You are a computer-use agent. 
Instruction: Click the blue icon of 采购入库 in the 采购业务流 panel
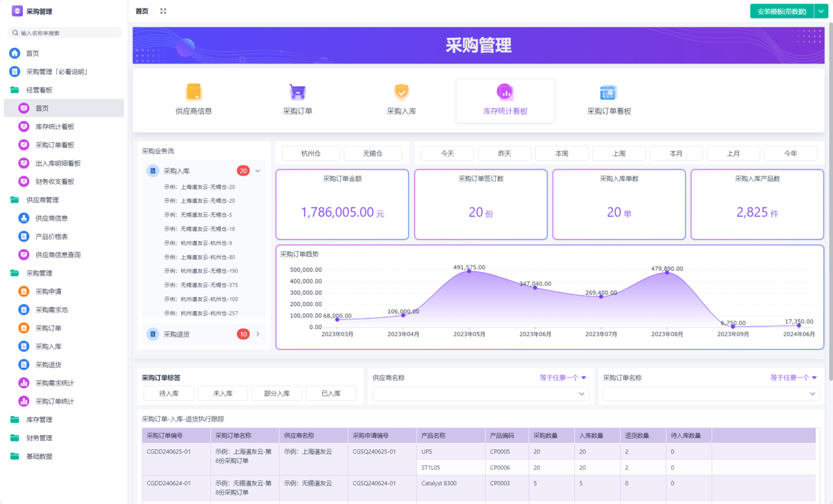pyautogui.click(x=153, y=171)
